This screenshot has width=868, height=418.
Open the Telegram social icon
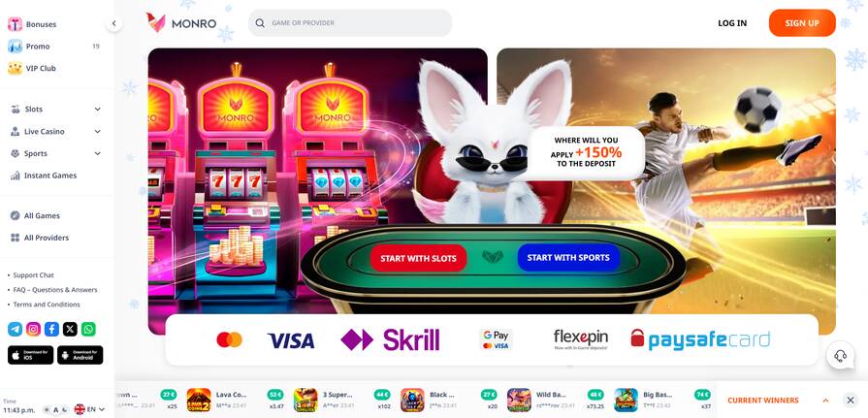tap(15, 329)
